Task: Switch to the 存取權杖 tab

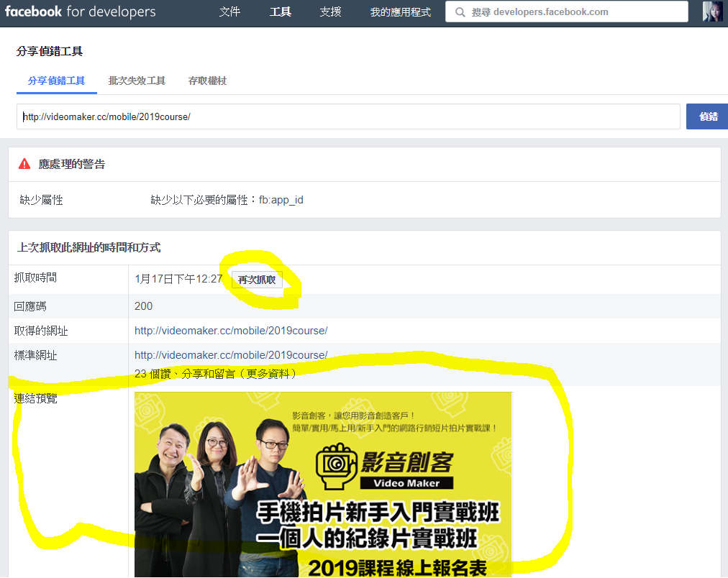Action: pyautogui.click(x=207, y=81)
